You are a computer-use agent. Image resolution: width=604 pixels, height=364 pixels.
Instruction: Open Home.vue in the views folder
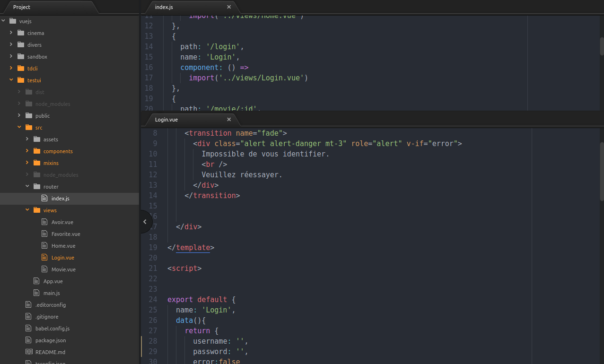point(63,246)
